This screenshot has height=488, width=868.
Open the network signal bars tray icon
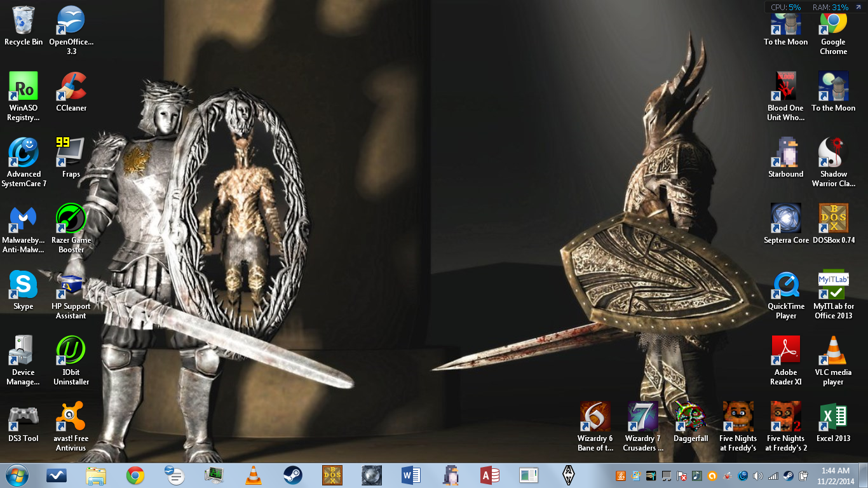point(773,475)
